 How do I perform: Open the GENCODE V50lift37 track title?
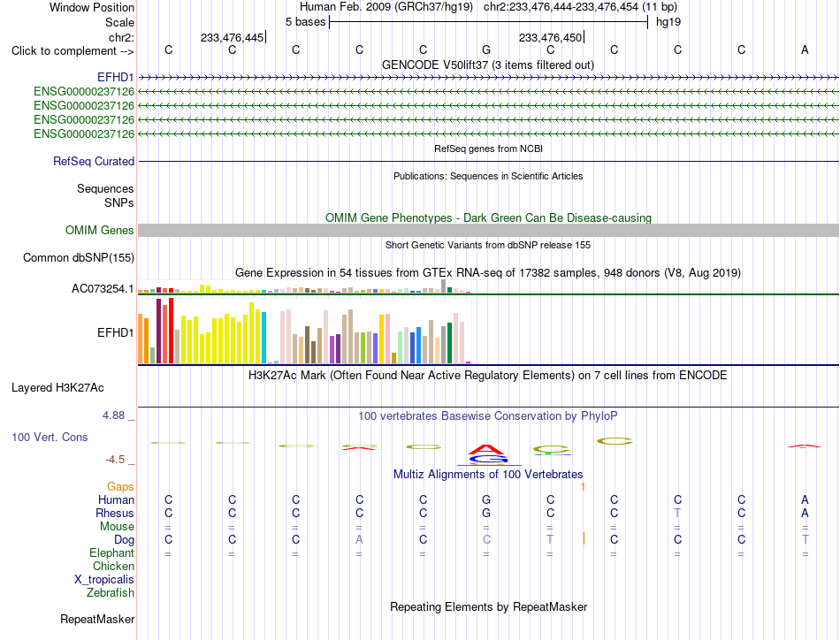[x=488, y=65]
